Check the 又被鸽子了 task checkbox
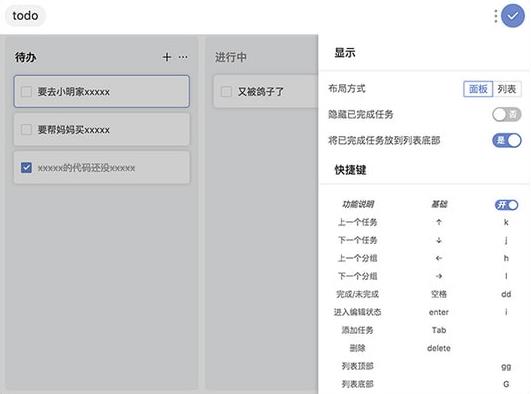This screenshot has height=394, width=531. coord(226,92)
